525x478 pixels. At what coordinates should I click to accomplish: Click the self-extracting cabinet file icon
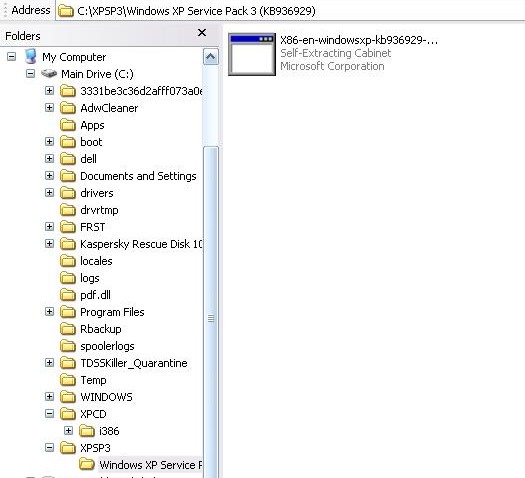pos(252,54)
